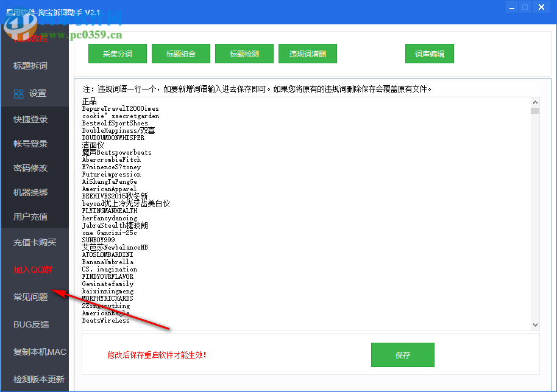This screenshot has width=557, height=392.
Task: Click the word list scroll-up arrow
Action: point(535,102)
